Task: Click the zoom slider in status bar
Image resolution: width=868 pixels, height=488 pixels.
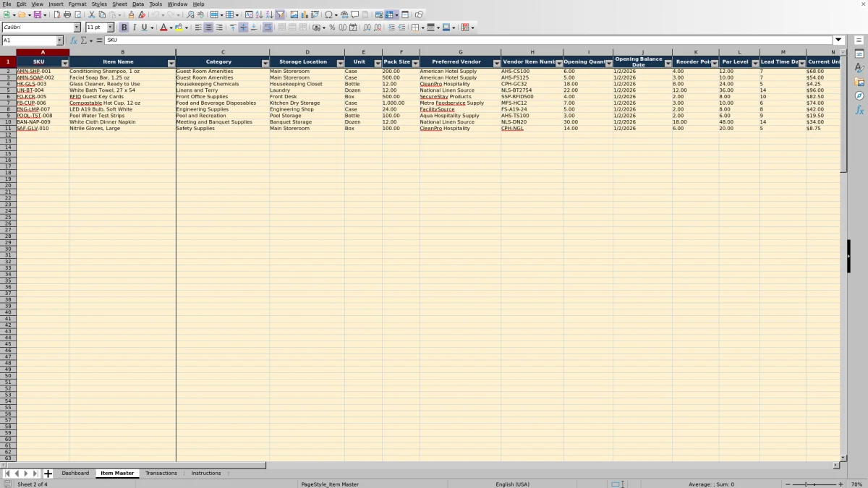Action: tap(814, 484)
